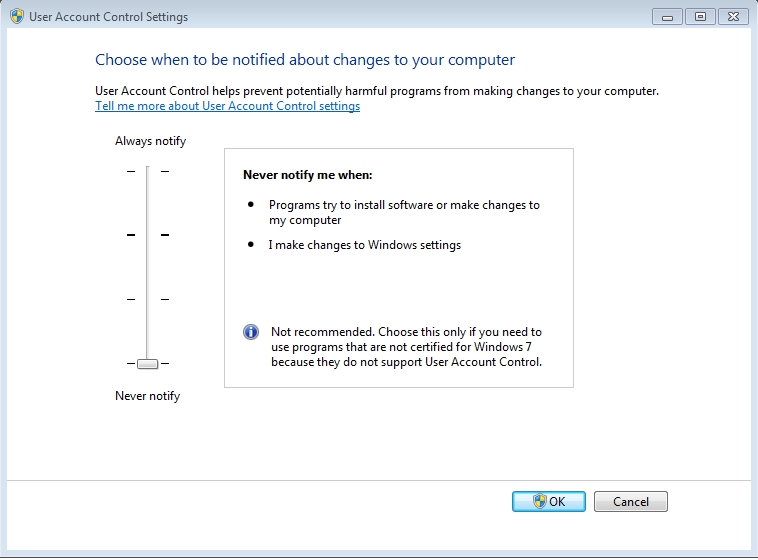Viewport: 758px width, 560px height.
Task: Cancel the UAC settings dialog
Action: point(631,501)
